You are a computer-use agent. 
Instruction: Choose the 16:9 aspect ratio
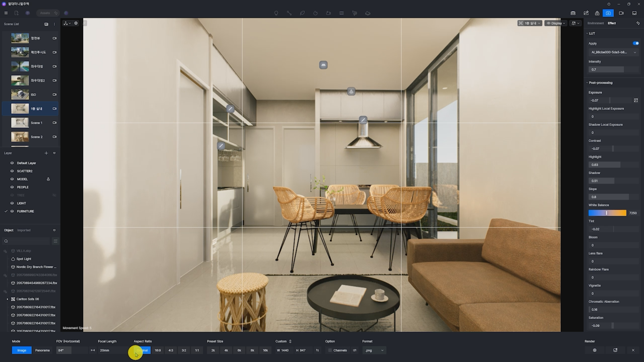click(x=158, y=350)
